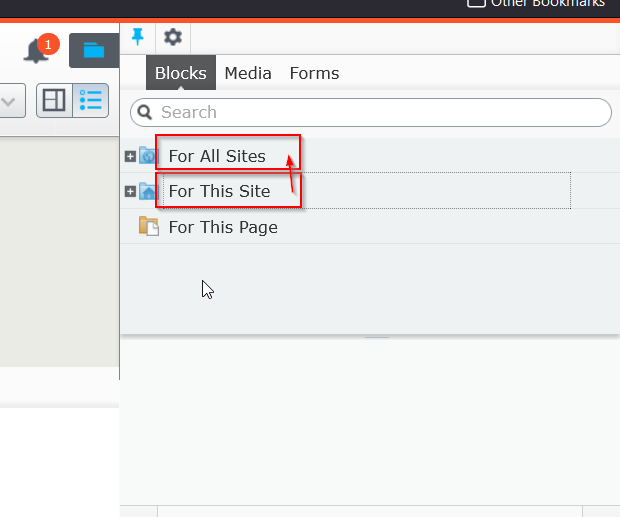Open the Forms tab
Screen dimensions: 620x517
point(314,73)
